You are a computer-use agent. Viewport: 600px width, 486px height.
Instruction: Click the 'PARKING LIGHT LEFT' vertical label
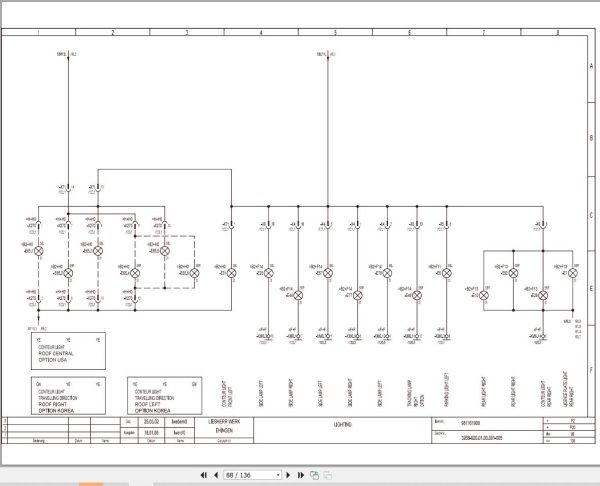pos(446,390)
